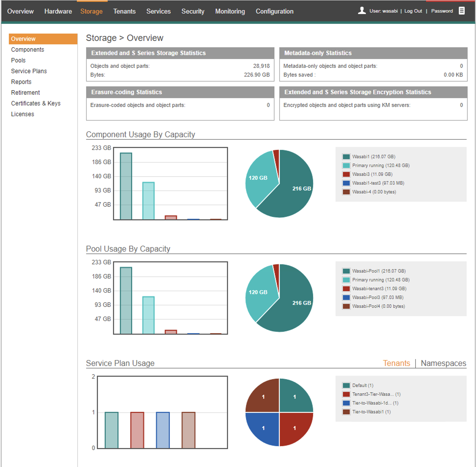
Task: Click the Tenant3-Tier-Wasa legend color swatch
Action: click(x=346, y=394)
